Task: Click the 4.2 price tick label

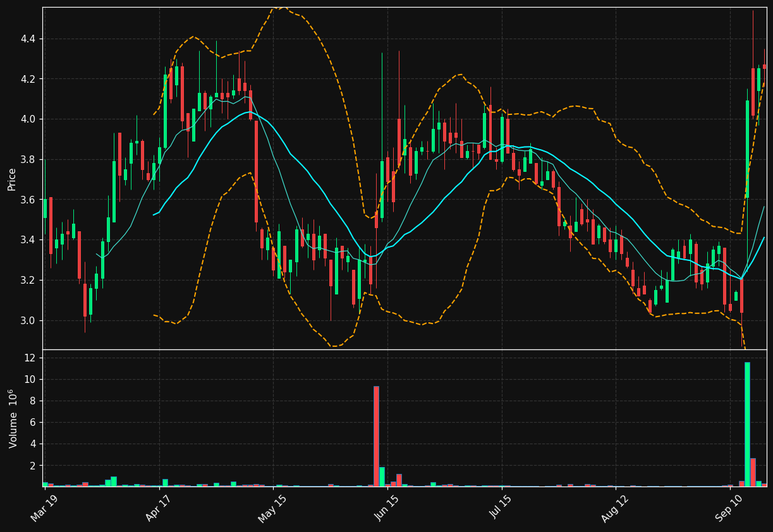Action: tap(28, 79)
